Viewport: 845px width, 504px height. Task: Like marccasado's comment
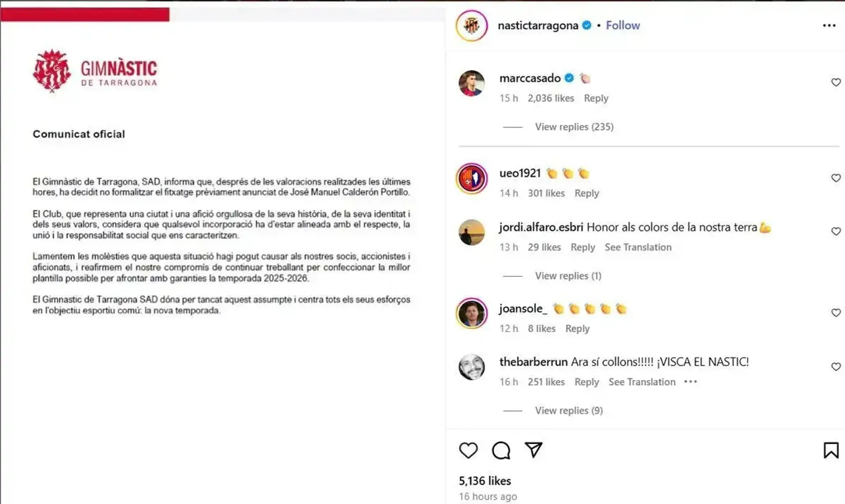[x=836, y=82]
